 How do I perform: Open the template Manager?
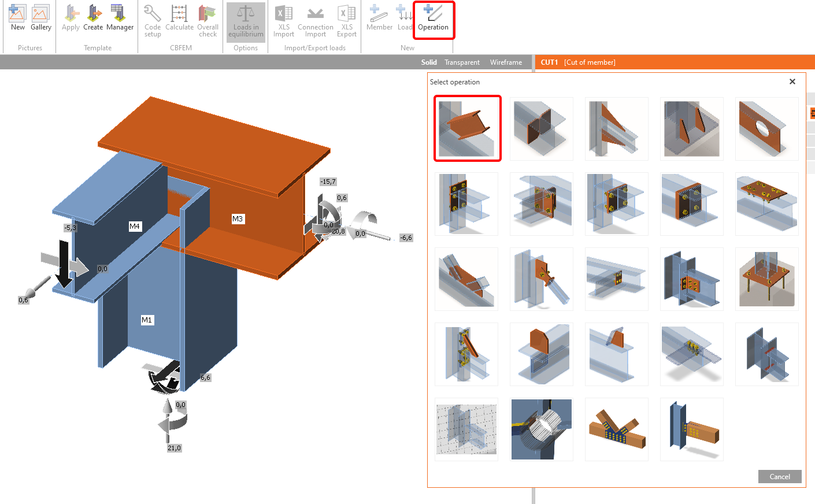(120, 19)
